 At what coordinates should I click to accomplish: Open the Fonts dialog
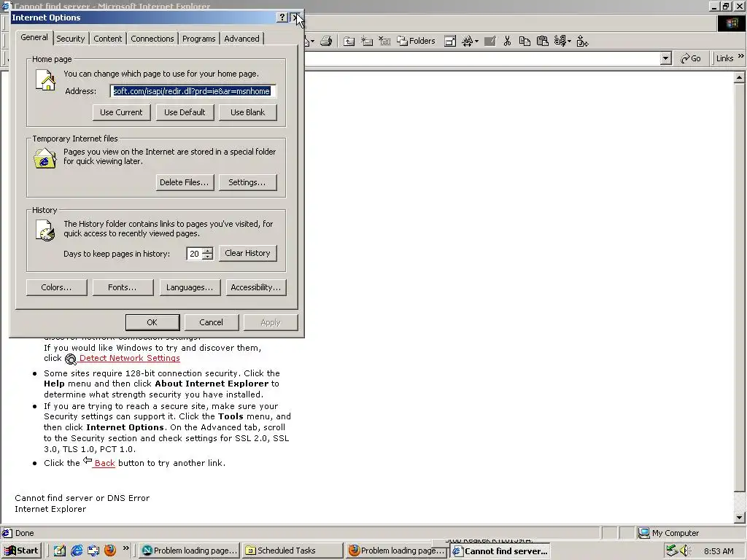point(123,287)
